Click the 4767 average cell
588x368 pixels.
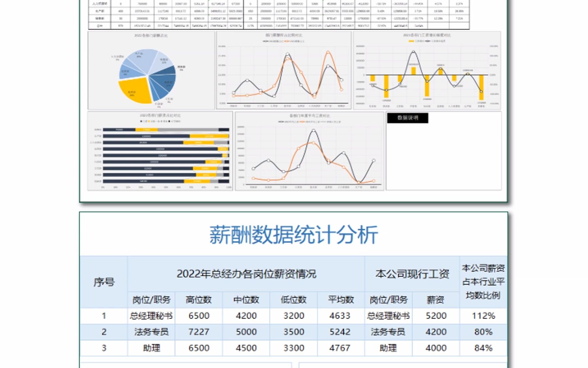tap(341, 348)
